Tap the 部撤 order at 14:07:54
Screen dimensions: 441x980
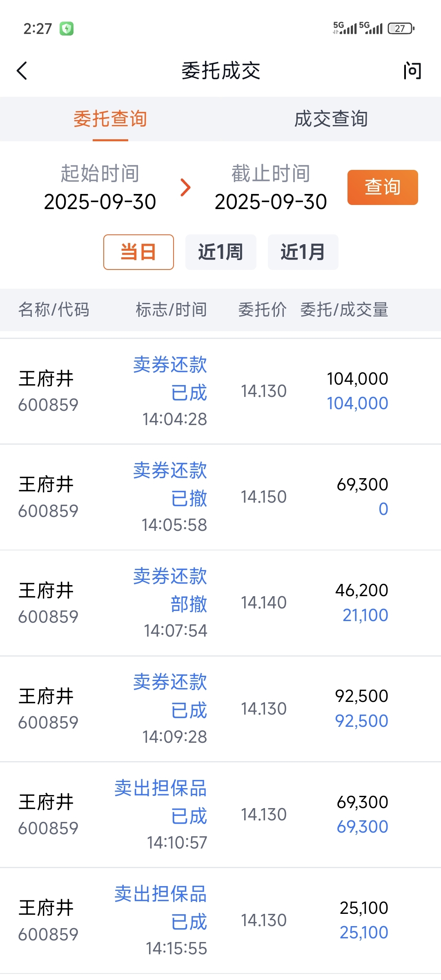(220, 603)
